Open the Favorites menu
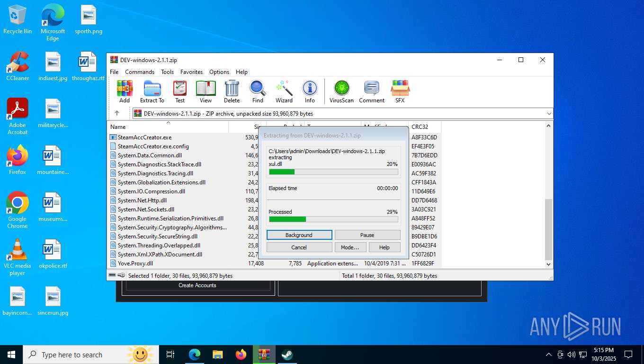 point(191,72)
